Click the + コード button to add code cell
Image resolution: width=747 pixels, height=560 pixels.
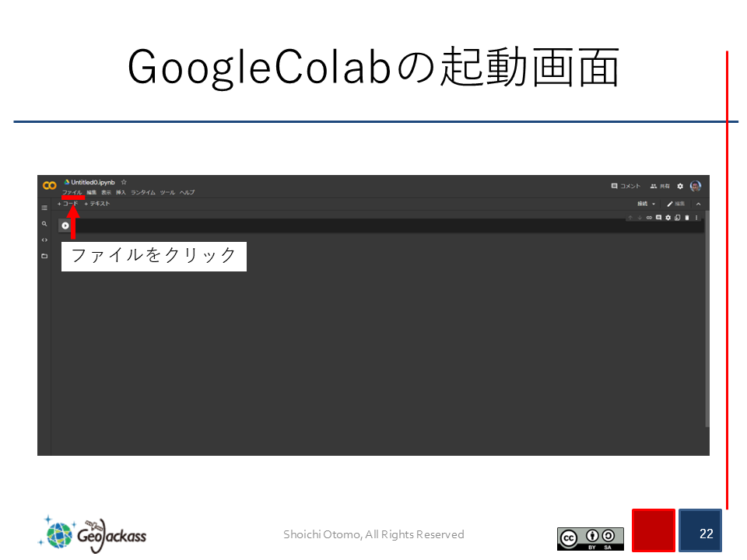click(x=68, y=204)
